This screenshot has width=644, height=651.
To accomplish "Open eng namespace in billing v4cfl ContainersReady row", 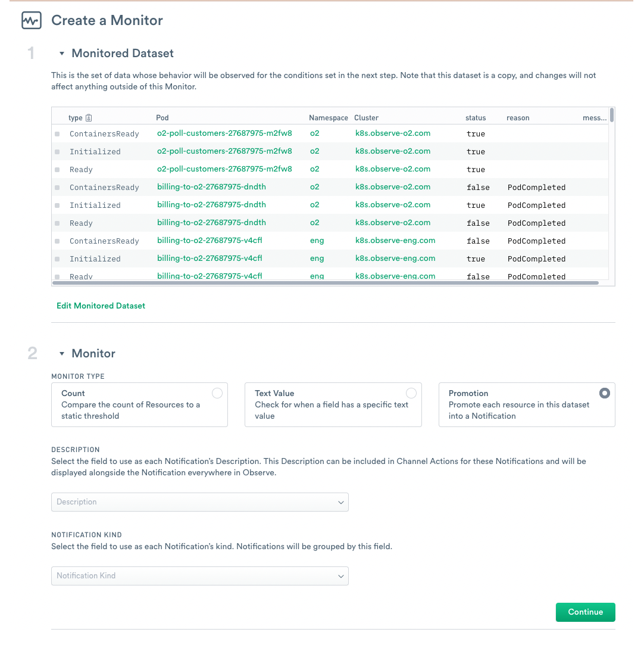I will (x=317, y=241).
